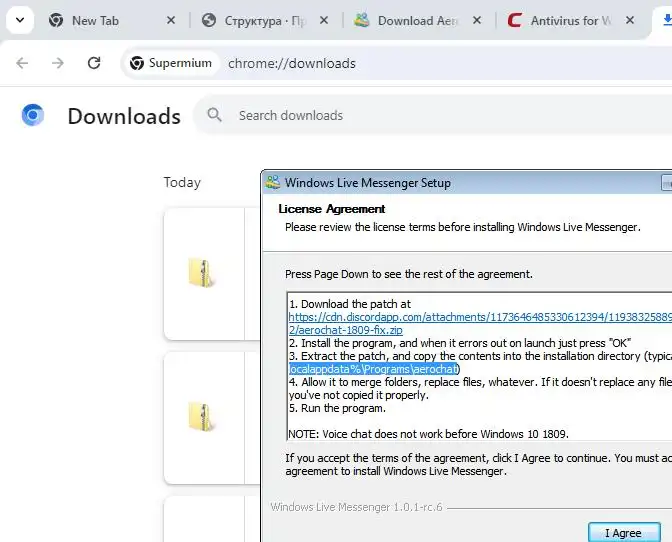672x542 pixels.
Task: Click the 'NOTE: Voice chat does not work' line
Action: (x=429, y=434)
